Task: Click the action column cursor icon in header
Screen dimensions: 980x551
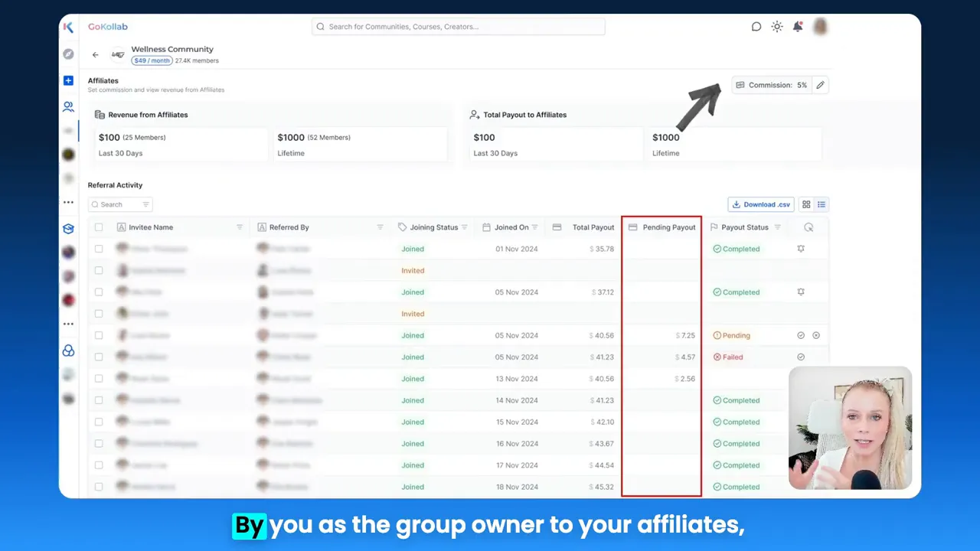Action: [808, 227]
